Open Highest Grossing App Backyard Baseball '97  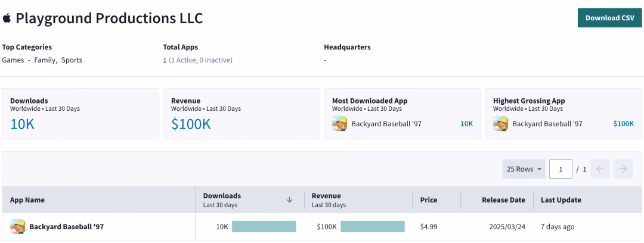tap(547, 123)
